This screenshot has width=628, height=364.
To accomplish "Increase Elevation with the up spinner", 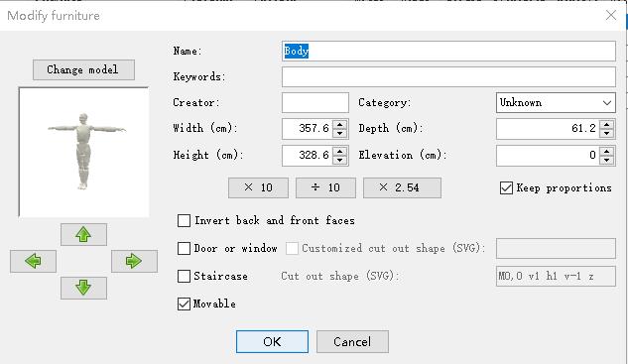I will click(x=607, y=151).
